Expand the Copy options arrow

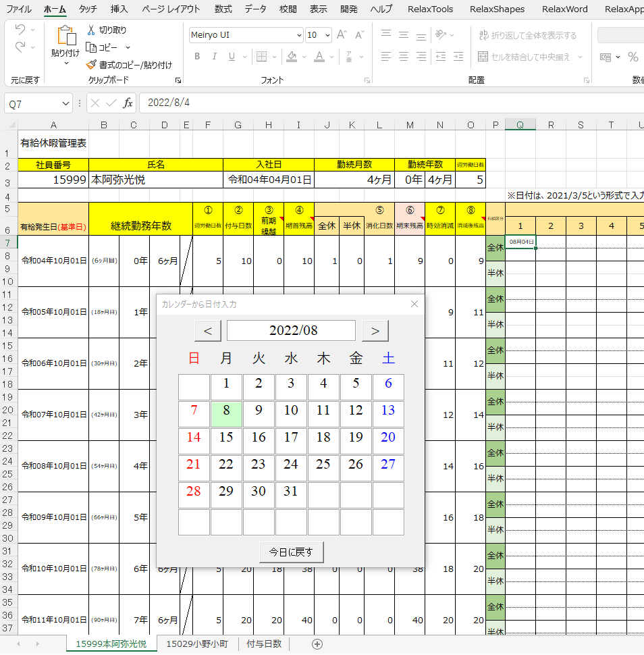pyautogui.click(x=128, y=48)
